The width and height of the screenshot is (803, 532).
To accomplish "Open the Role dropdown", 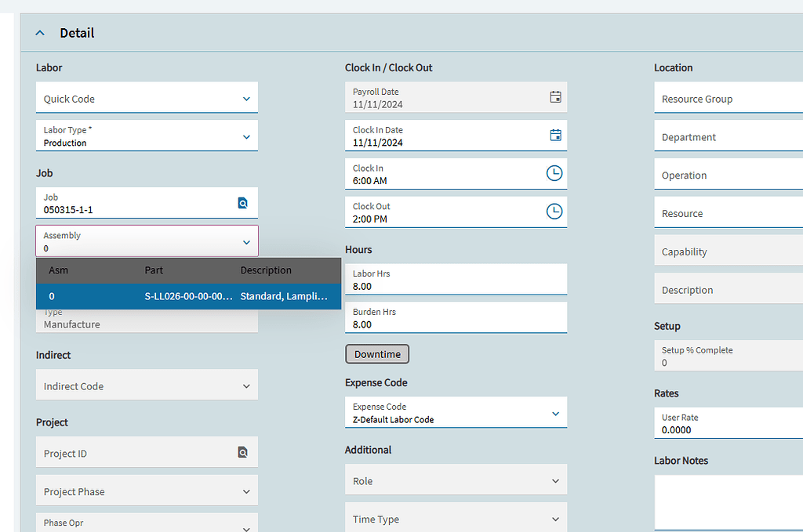I will point(555,480).
